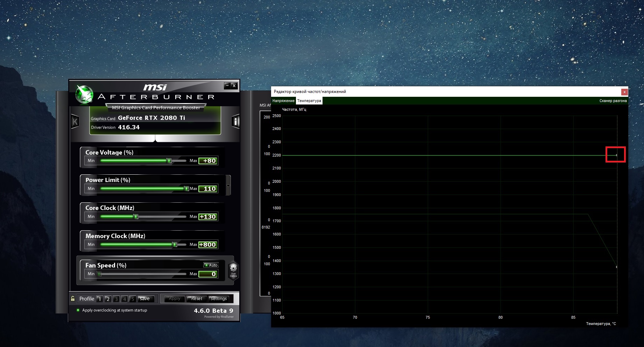Click the Reset button
This screenshot has height=347, width=644.
pos(197,299)
